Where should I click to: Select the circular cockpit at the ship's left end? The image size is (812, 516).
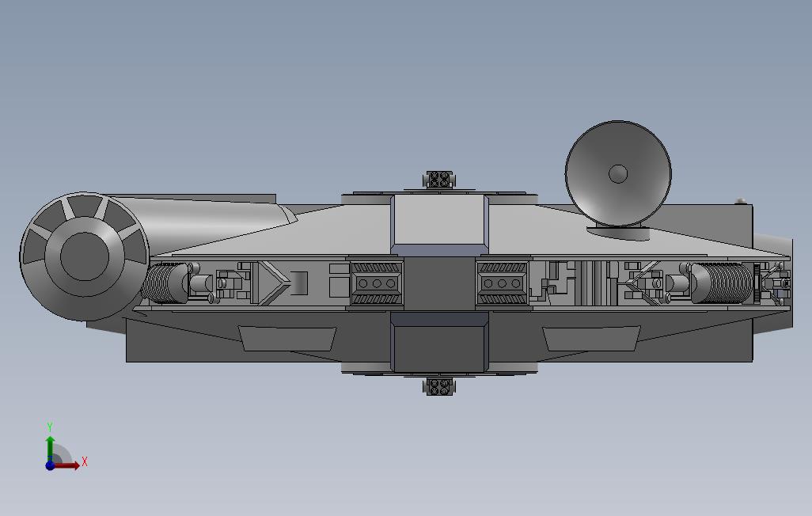coord(85,256)
